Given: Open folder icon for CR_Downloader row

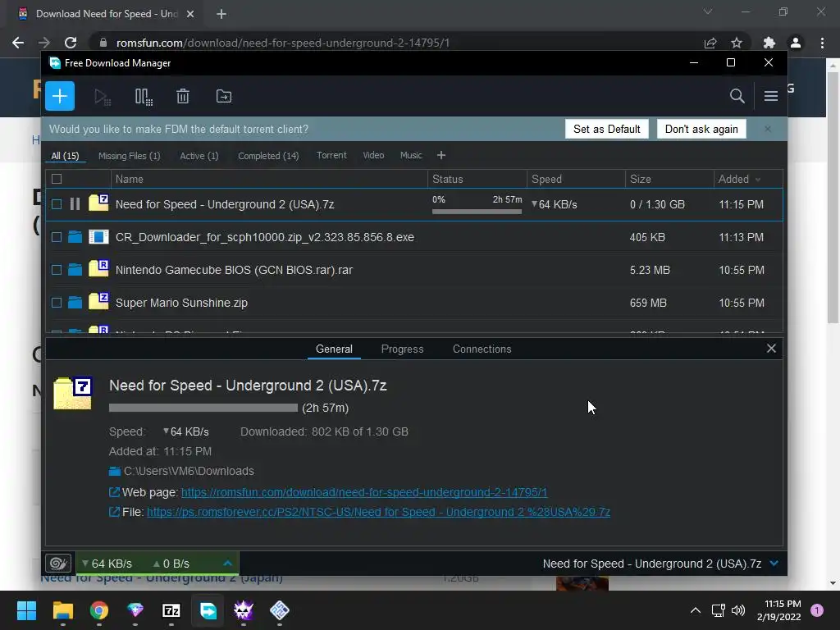Looking at the screenshot, I should [x=75, y=237].
